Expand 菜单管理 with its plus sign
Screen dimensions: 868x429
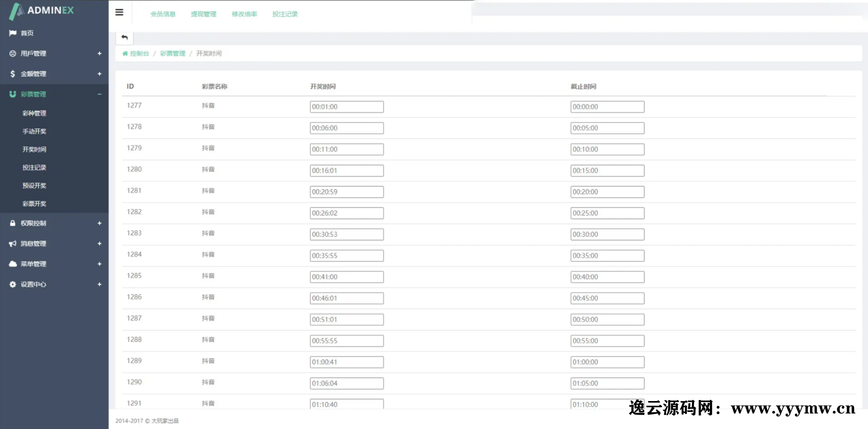99,264
